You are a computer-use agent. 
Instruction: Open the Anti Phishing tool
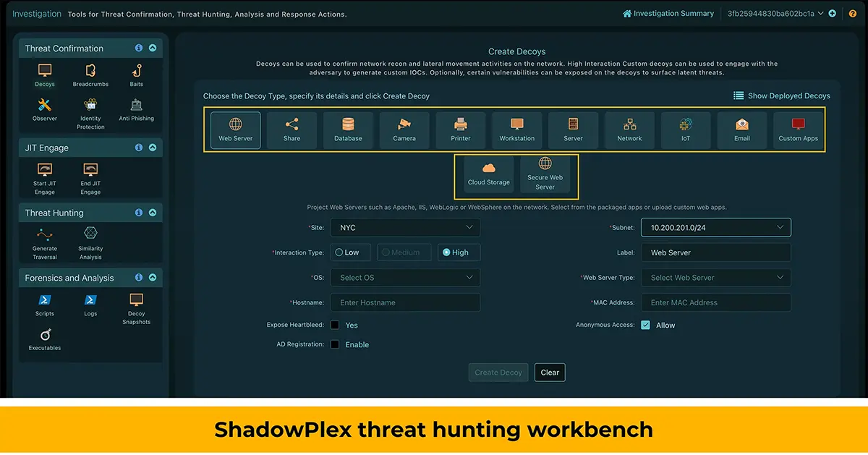(x=136, y=109)
